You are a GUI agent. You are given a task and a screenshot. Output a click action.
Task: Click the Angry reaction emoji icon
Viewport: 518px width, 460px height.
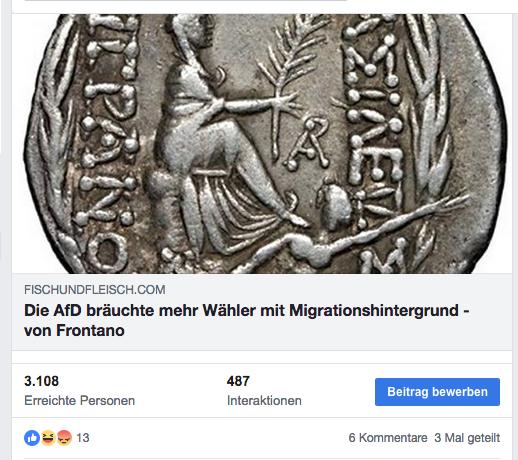coord(64,438)
